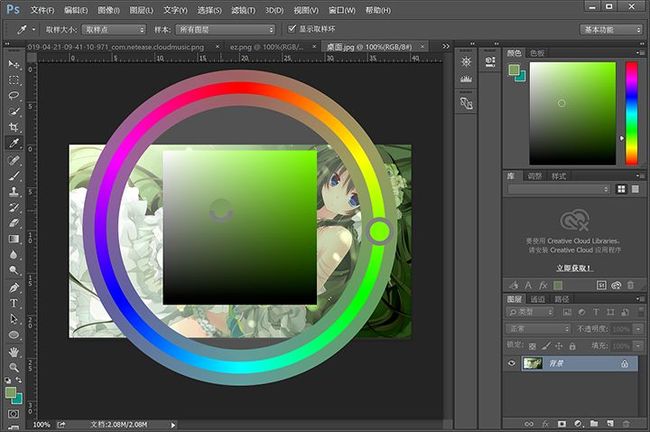Open the opacity slider dropdown arrow

pos(638,329)
